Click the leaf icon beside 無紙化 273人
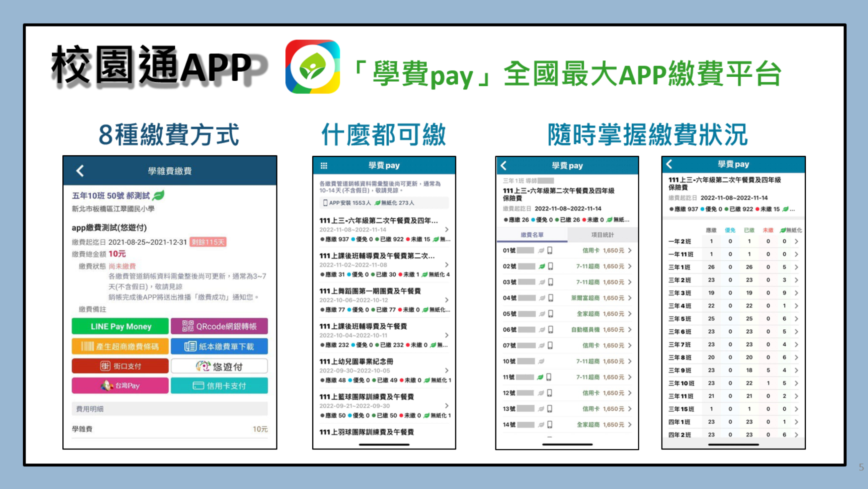 (377, 203)
